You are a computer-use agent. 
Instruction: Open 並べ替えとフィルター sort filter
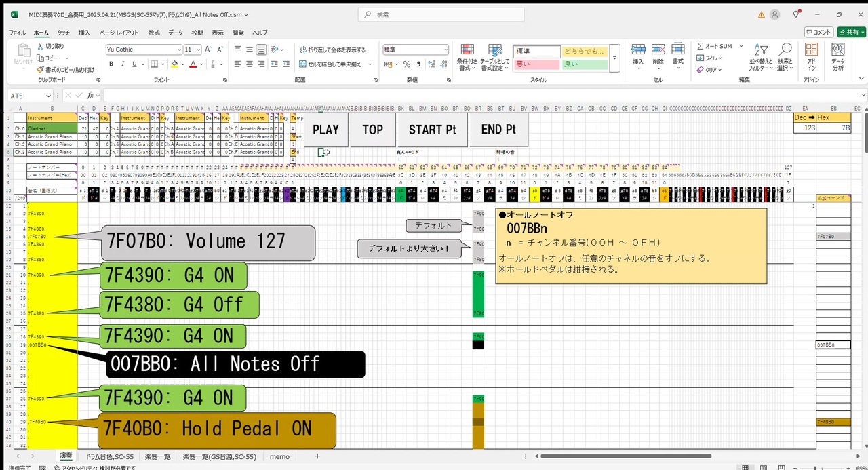(x=761, y=58)
